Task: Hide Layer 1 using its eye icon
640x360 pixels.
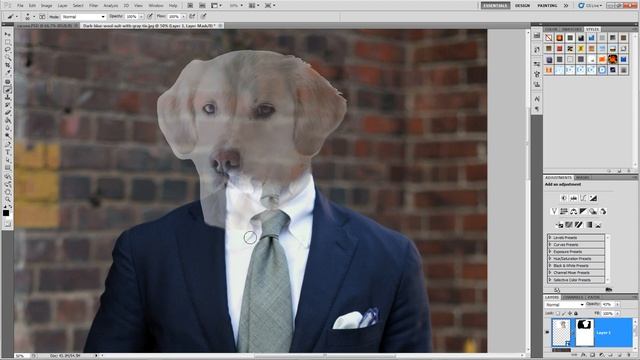Action: pos(547,332)
